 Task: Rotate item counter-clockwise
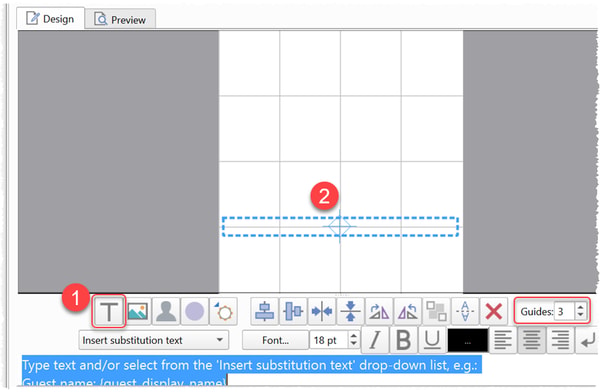(x=408, y=311)
